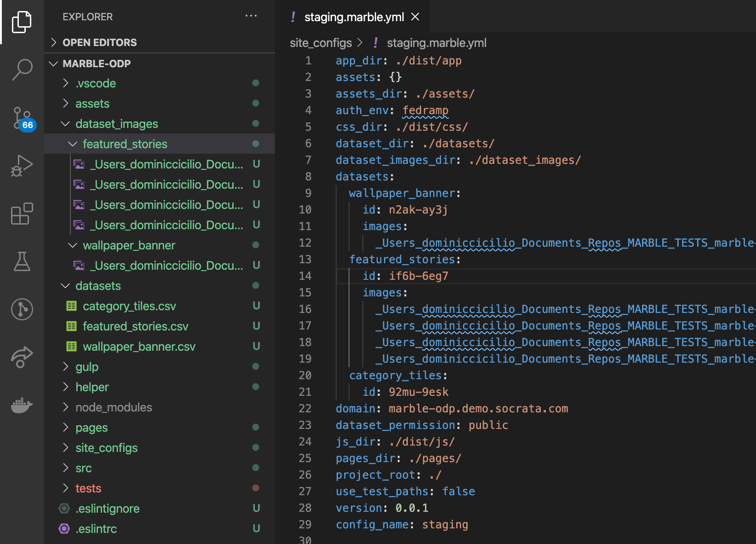756x544 pixels.
Task: Expand the OPEN EDITORS section
Action: click(160, 42)
